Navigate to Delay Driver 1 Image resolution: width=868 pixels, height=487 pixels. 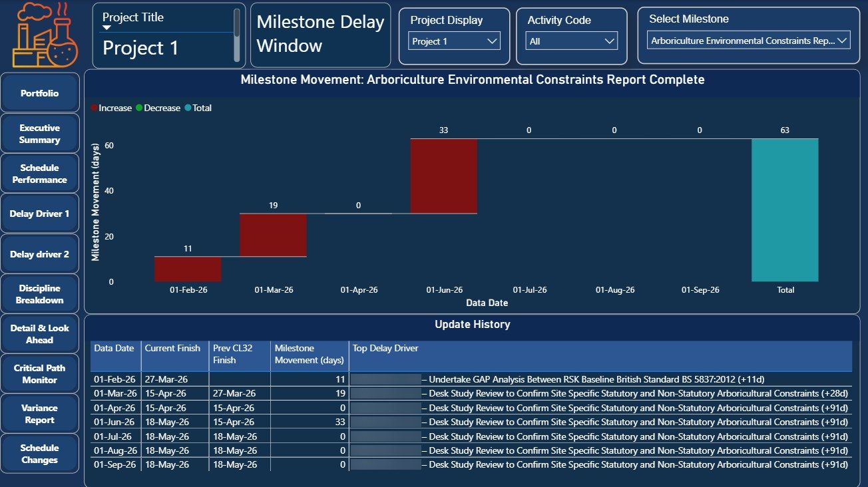[40, 214]
